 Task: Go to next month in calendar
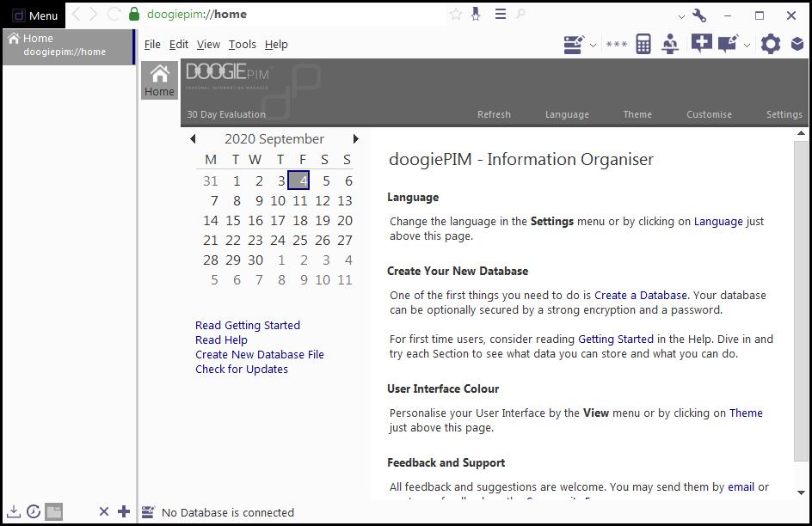click(355, 138)
